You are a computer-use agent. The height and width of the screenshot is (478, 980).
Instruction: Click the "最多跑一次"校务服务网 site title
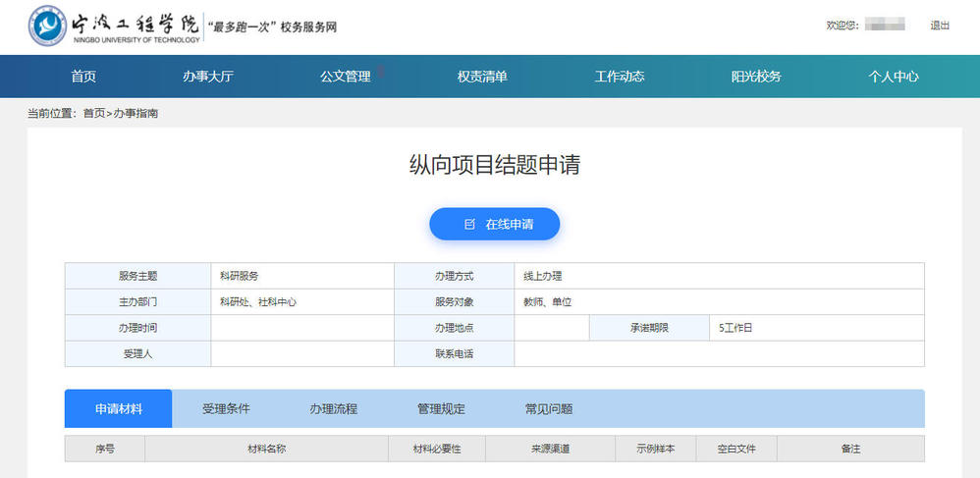(272, 27)
